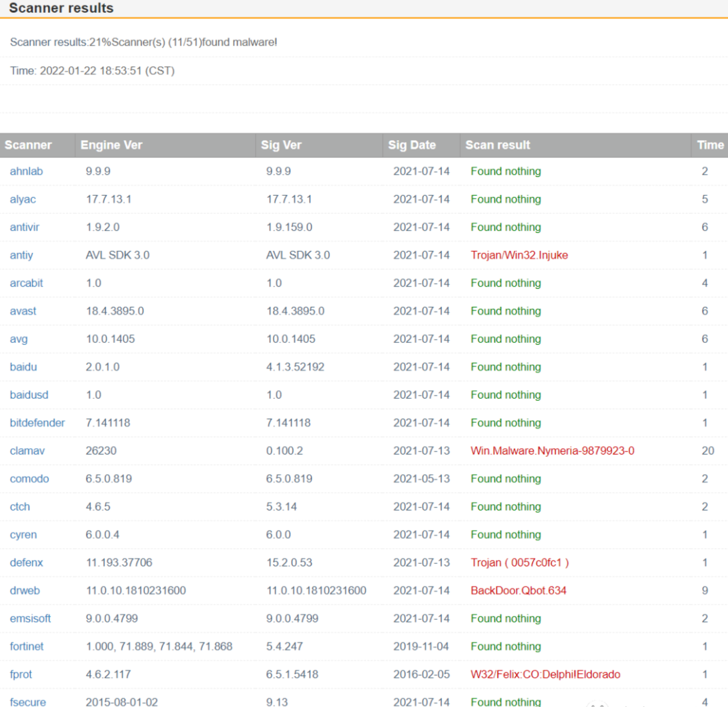Open the baidusd scanner link
Image resolution: width=728 pixels, height=707 pixels.
point(29,395)
